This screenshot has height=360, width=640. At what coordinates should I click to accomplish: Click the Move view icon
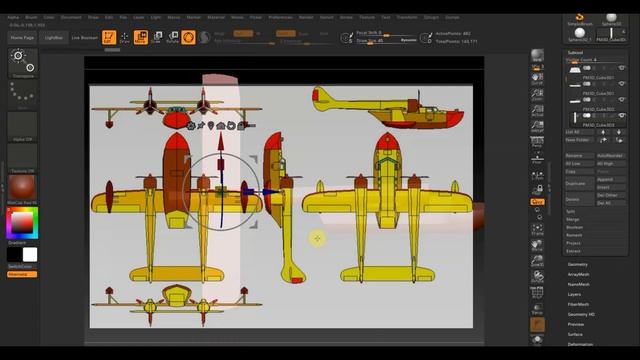click(x=537, y=245)
